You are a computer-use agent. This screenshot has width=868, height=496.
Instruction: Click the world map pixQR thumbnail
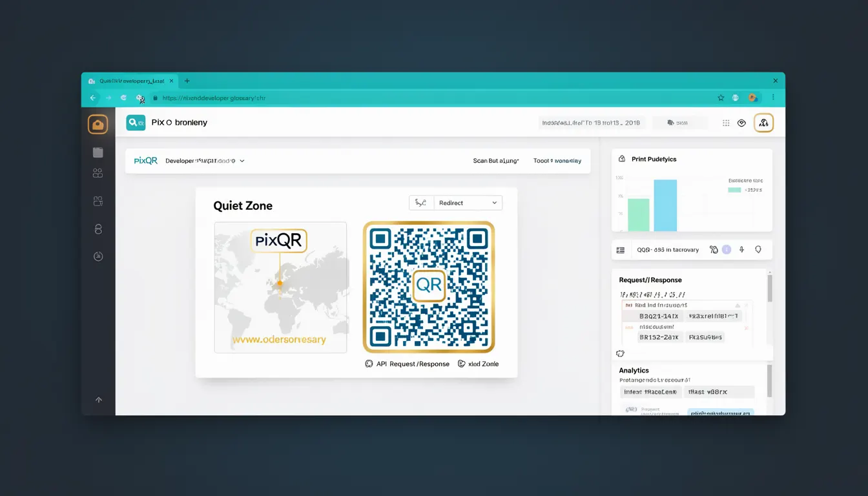[280, 287]
